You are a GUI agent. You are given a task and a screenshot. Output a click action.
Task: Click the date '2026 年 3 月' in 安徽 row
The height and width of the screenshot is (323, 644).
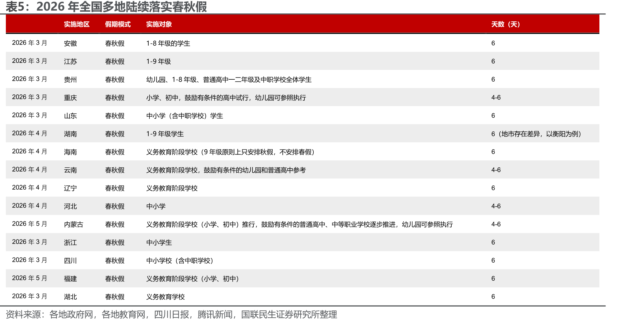[30, 43]
